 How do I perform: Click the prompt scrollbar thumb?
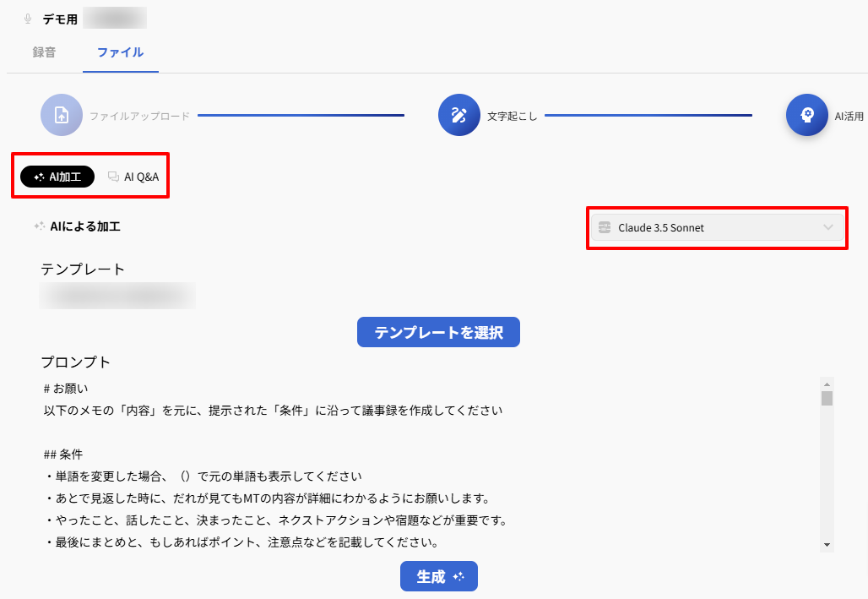[827, 399]
